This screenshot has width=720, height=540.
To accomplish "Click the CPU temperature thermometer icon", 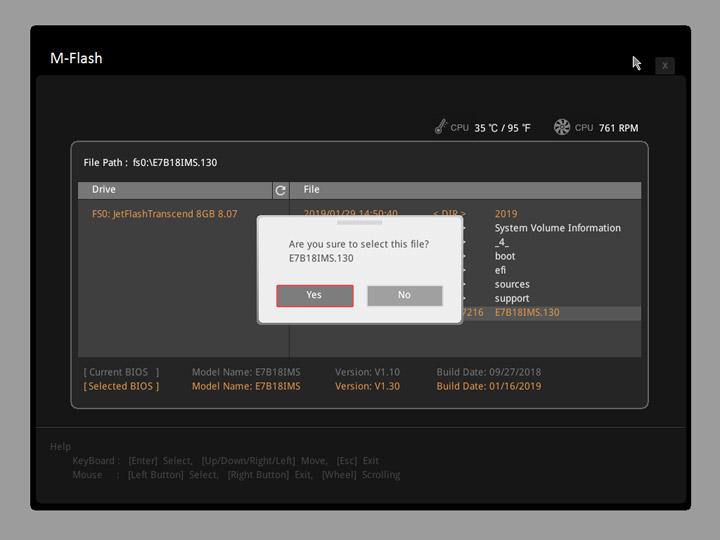I will tap(440, 127).
